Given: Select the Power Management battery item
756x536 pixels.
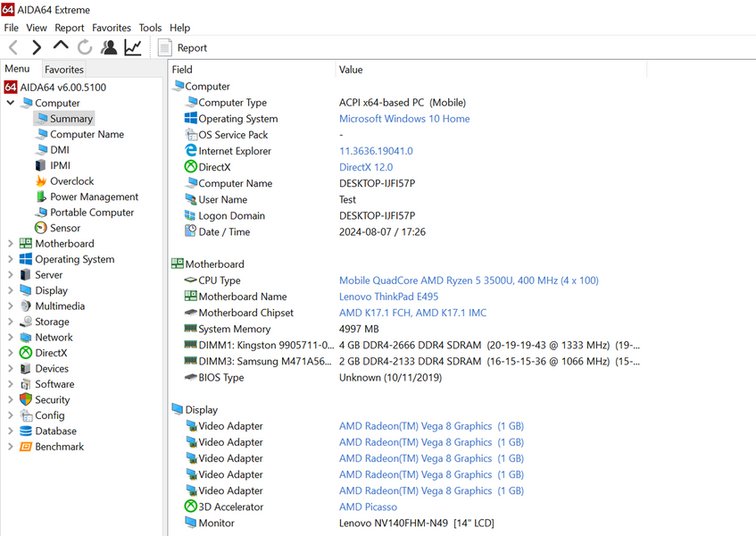Looking at the screenshot, I should [x=87, y=197].
